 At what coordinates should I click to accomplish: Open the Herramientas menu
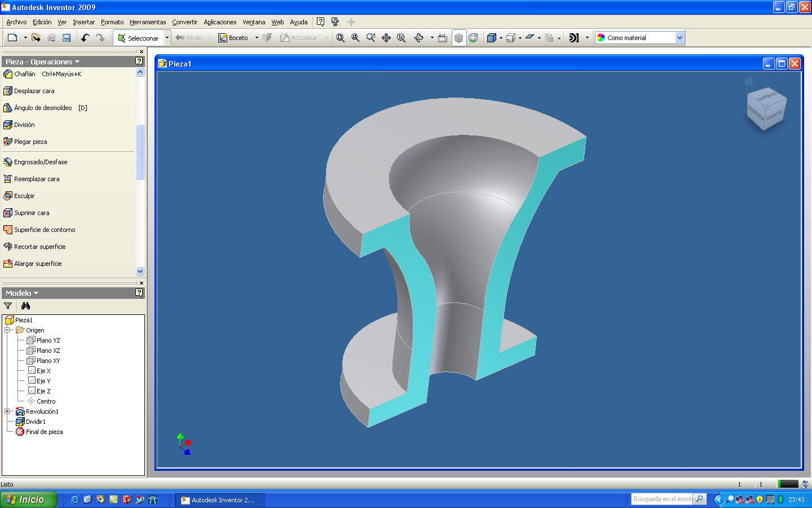tap(148, 22)
